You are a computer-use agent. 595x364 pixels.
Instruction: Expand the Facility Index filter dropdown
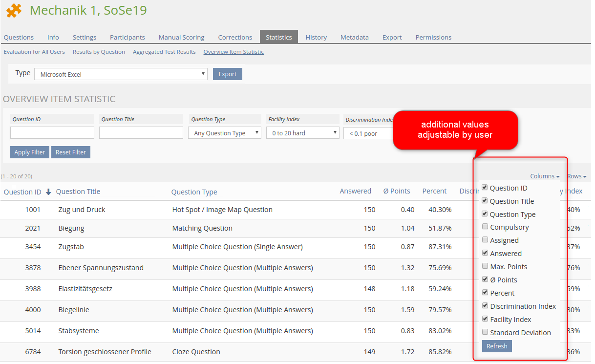click(302, 133)
